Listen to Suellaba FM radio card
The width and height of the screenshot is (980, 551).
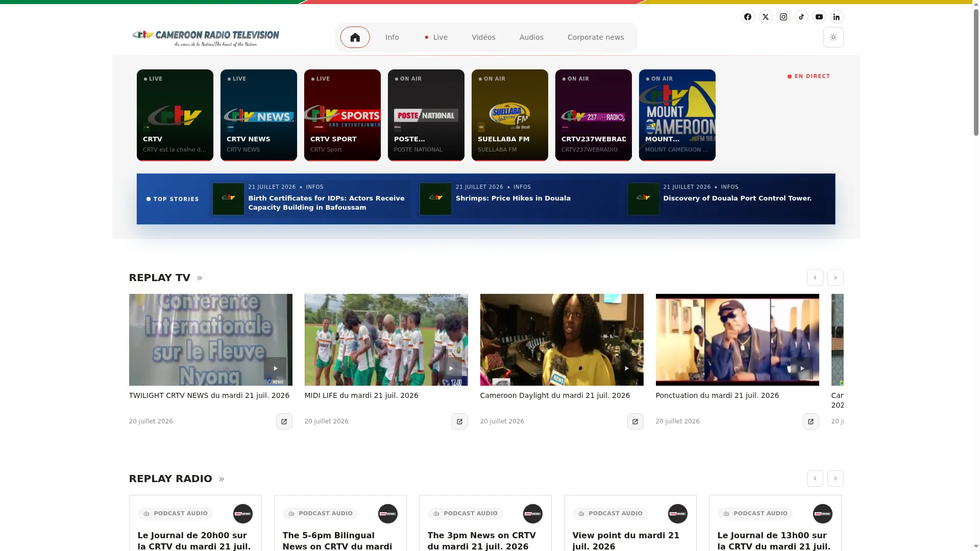510,115
